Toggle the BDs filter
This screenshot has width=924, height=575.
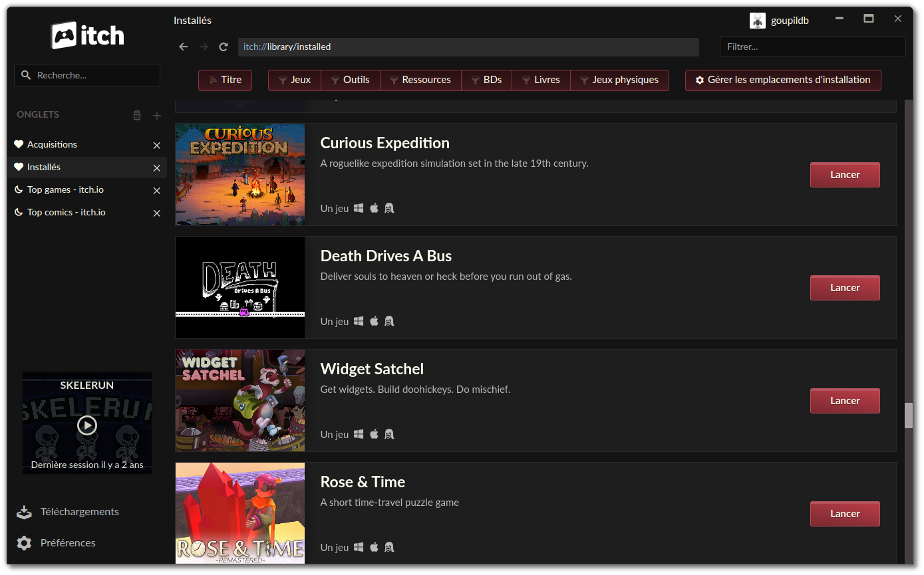click(x=486, y=80)
